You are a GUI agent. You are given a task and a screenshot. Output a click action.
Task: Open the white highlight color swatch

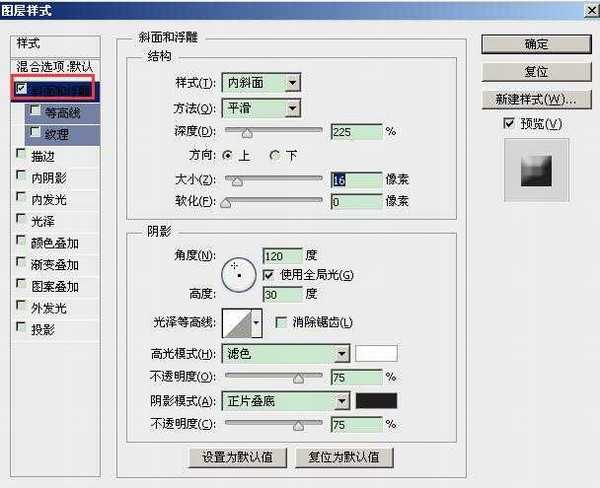click(377, 354)
